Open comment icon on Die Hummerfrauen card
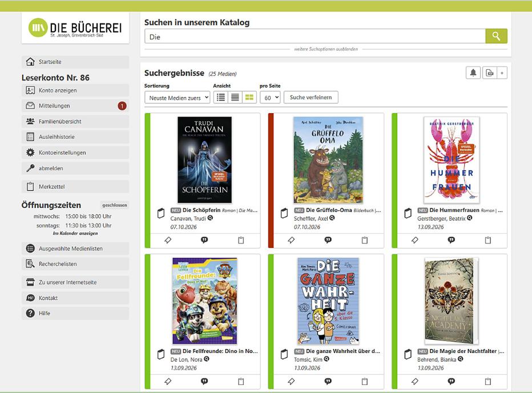 point(452,240)
